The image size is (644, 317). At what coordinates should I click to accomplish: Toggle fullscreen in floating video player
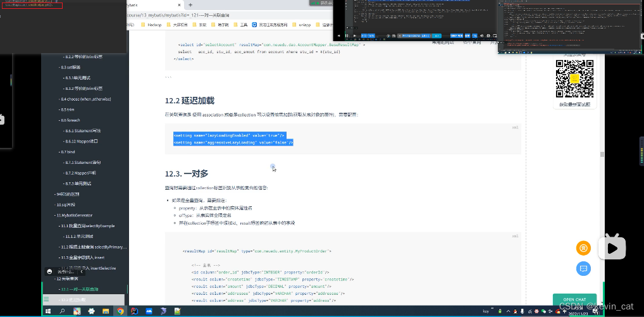tap(495, 36)
